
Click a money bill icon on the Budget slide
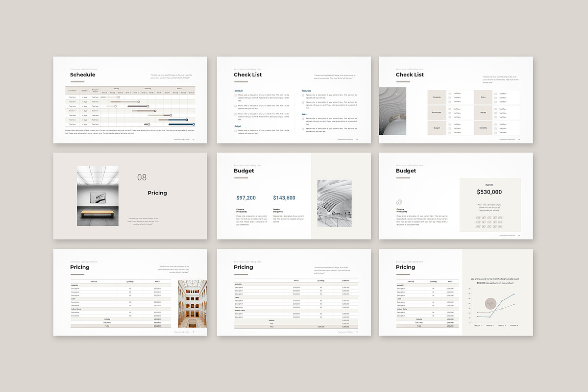[x=478, y=218]
